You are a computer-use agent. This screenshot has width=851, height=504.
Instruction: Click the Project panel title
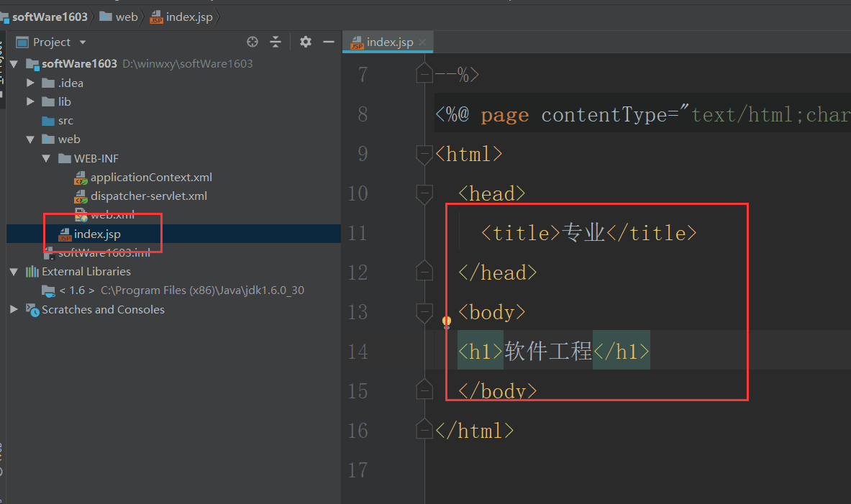pos(52,42)
